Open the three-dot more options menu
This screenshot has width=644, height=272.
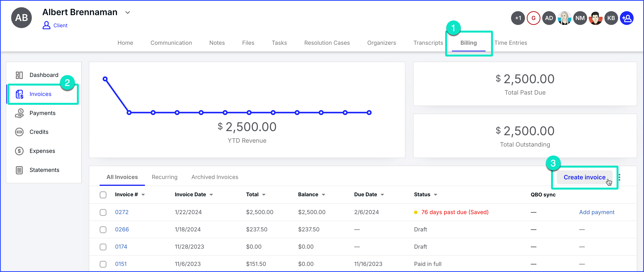pyautogui.click(x=619, y=177)
